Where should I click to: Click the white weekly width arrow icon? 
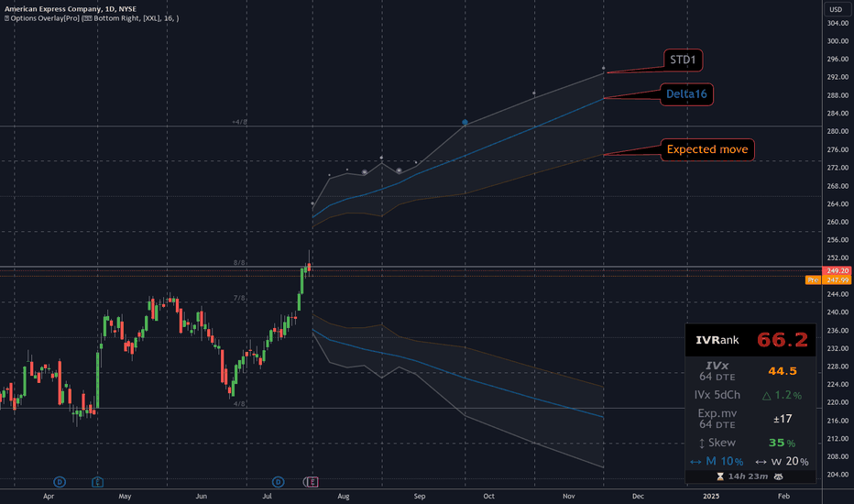click(761, 462)
